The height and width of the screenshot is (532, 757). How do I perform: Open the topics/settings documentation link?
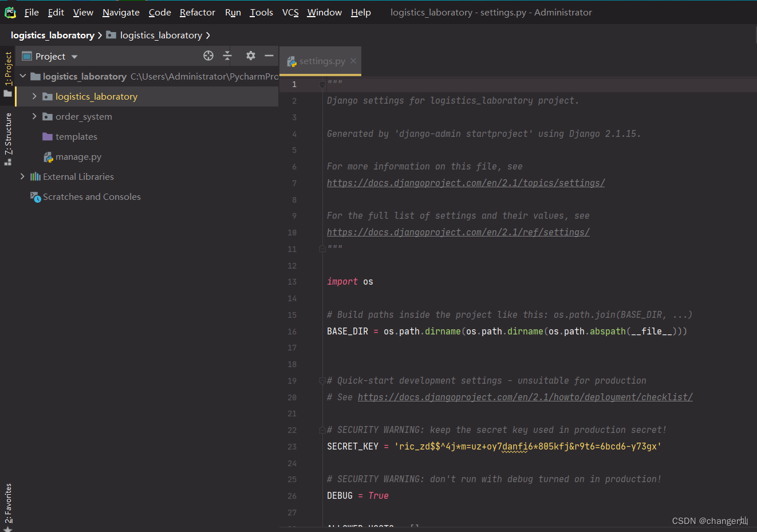(x=466, y=183)
